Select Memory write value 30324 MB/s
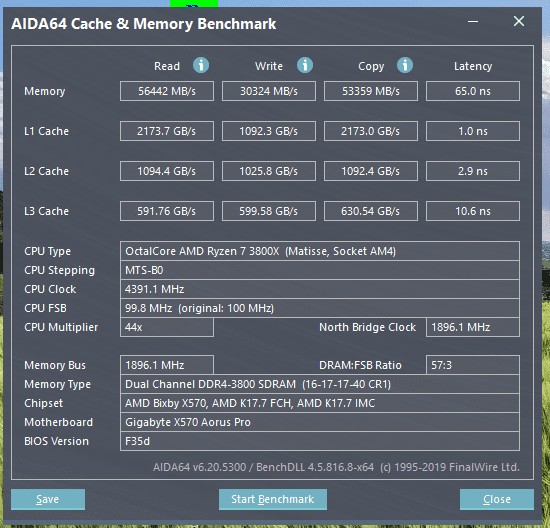This screenshot has height=528, width=550. pos(269,91)
